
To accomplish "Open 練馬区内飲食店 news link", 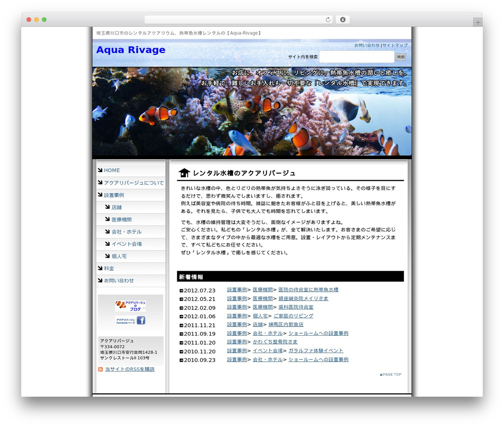I will tap(286, 325).
